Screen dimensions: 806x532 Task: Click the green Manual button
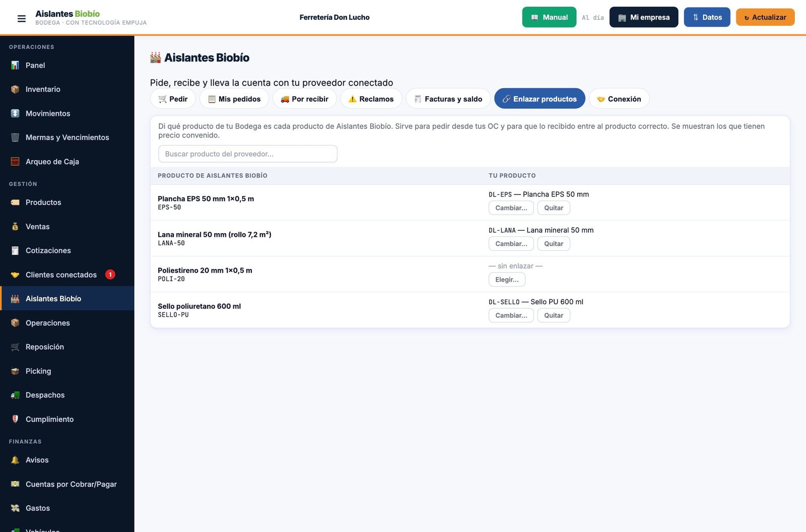pyautogui.click(x=549, y=17)
